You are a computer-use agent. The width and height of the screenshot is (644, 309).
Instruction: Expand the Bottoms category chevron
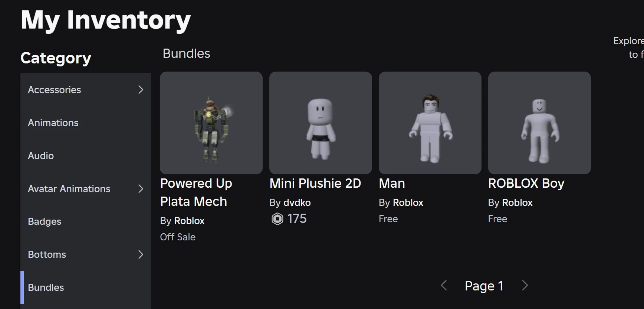point(141,254)
